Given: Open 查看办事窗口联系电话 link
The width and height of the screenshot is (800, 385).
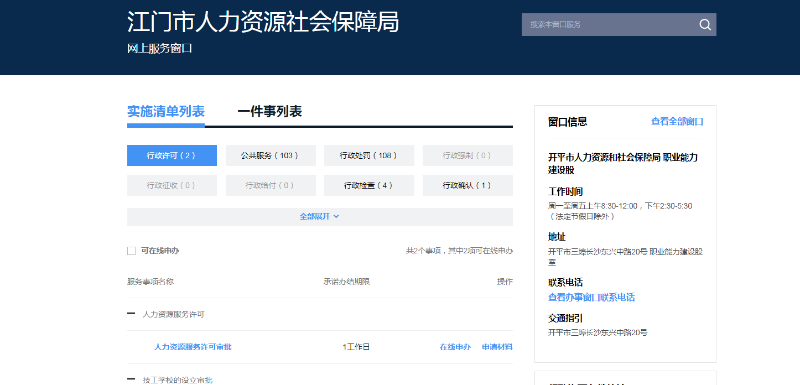Looking at the screenshot, I should pos(591,297).
